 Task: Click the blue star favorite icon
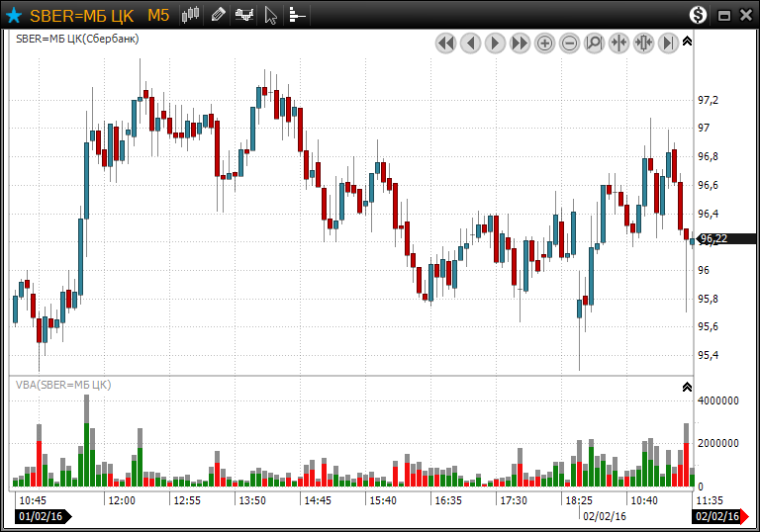tap(14, 15)
